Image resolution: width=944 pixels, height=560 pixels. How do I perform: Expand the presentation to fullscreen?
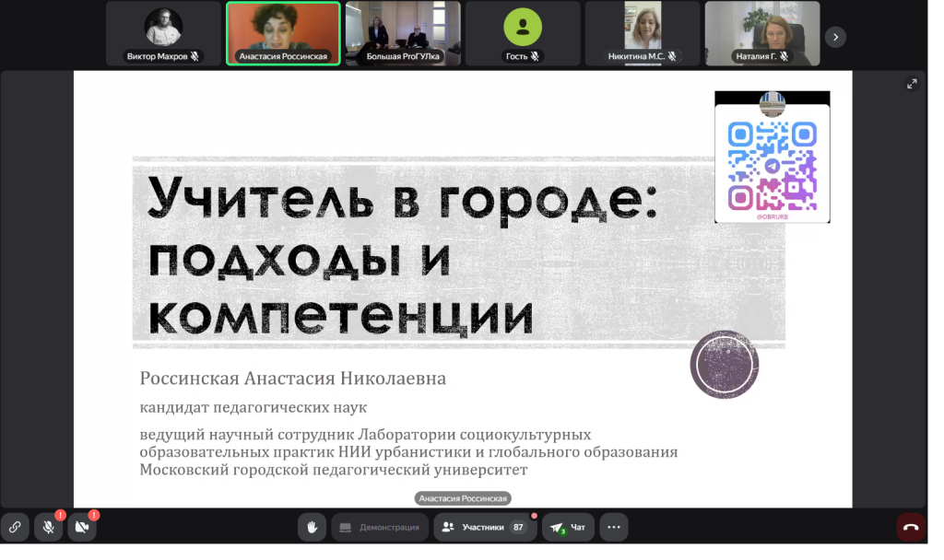912,84
